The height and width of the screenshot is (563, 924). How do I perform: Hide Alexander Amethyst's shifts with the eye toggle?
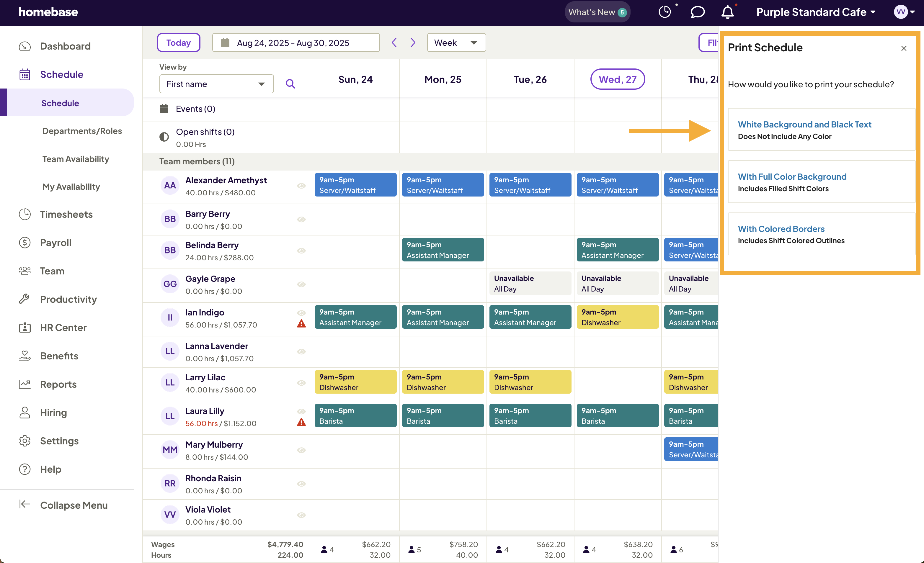(301, 186)
